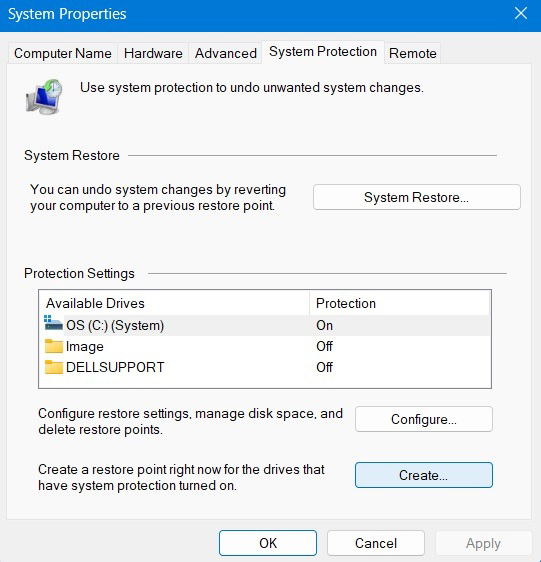This screenshot has height=562, width=541.
Task: Launch the System Restore wizard button
Action: (417, 197)
